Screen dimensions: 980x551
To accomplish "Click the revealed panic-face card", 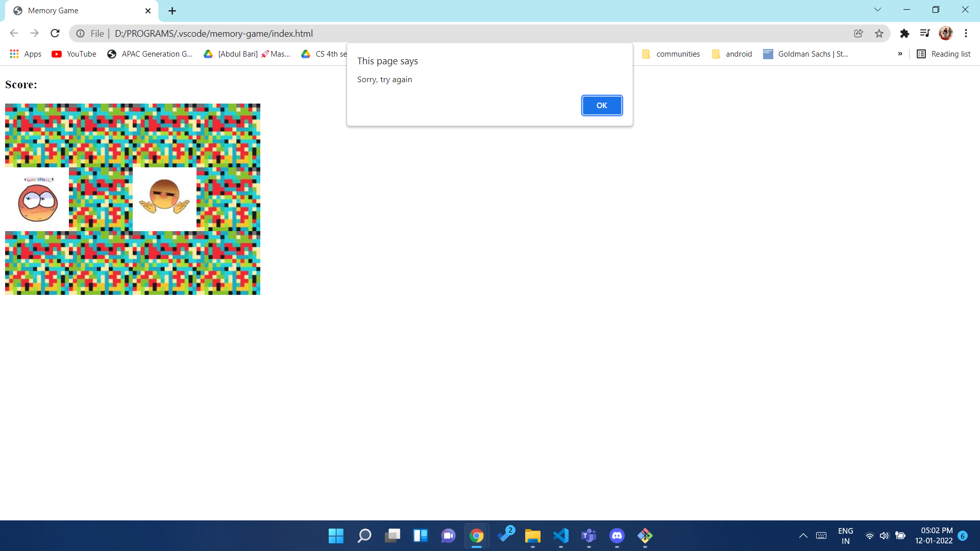I will tap(37, 199).
